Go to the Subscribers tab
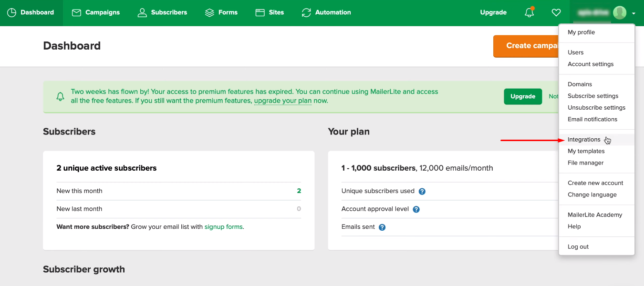The height and width of the screenshot is (286, 644). tap(162, 13)
